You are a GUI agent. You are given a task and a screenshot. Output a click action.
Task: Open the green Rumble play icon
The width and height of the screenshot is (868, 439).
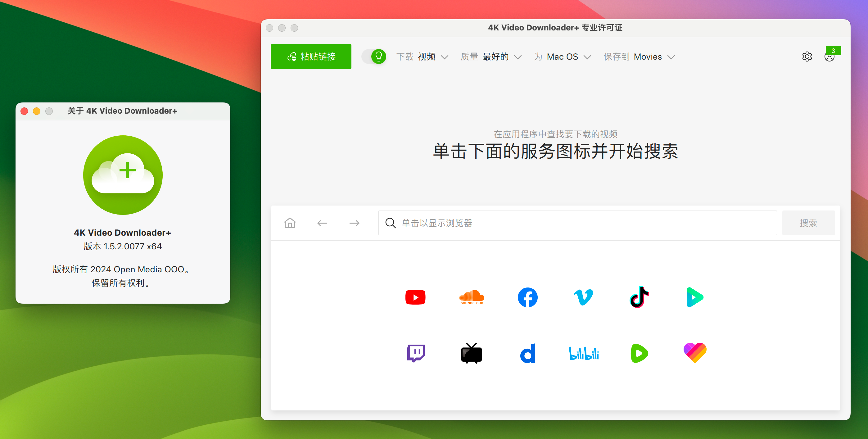tap(639, 353)
